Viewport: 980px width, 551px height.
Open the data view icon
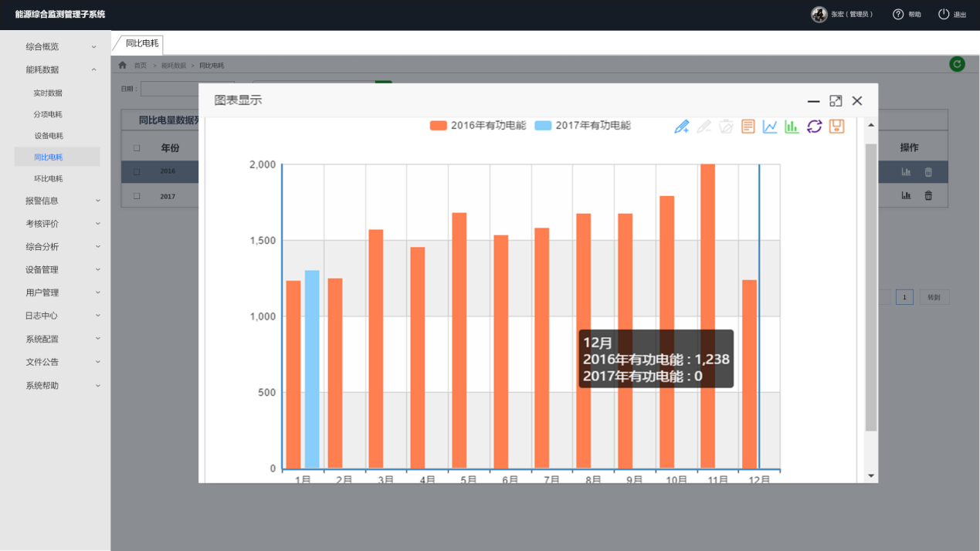(x=748, y=127)
